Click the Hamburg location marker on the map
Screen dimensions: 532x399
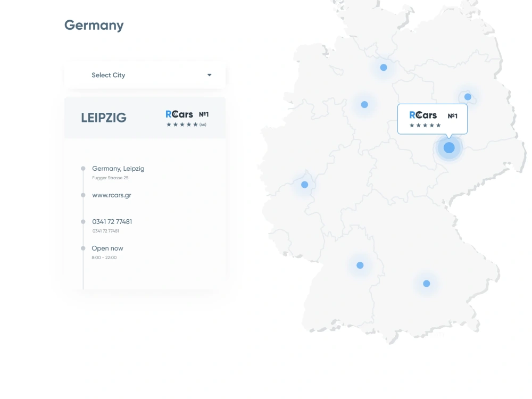coord(384,68)
